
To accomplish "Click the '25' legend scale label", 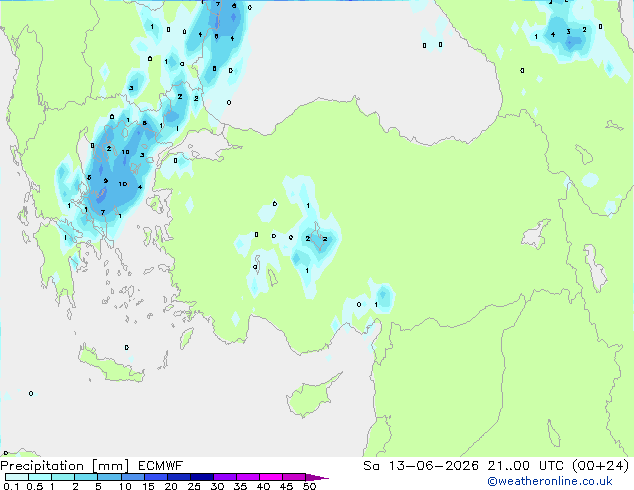I will coord(194,486).
